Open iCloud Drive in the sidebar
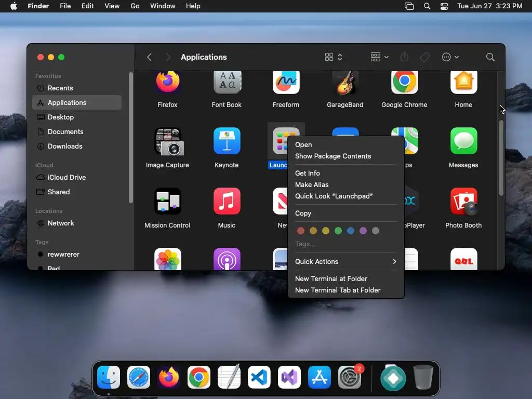 coord(77,178)
